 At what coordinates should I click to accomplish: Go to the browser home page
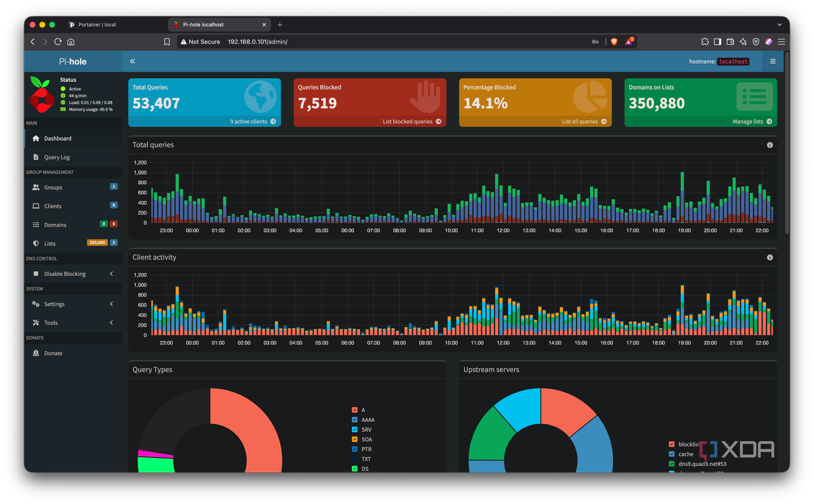tap(70, 42)
